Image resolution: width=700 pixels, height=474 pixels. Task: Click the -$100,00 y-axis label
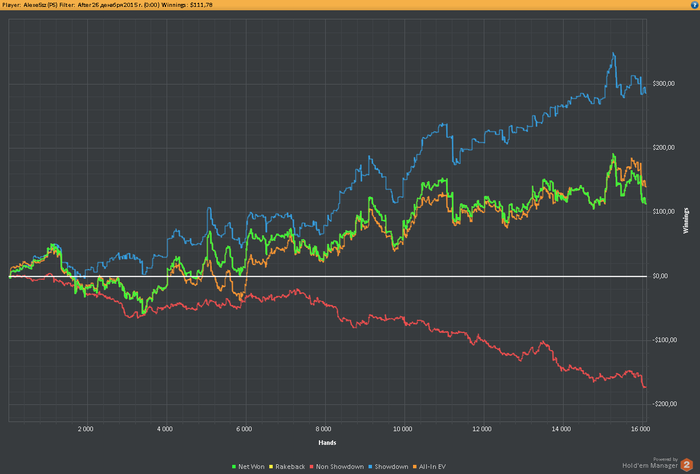click(664, 340)
